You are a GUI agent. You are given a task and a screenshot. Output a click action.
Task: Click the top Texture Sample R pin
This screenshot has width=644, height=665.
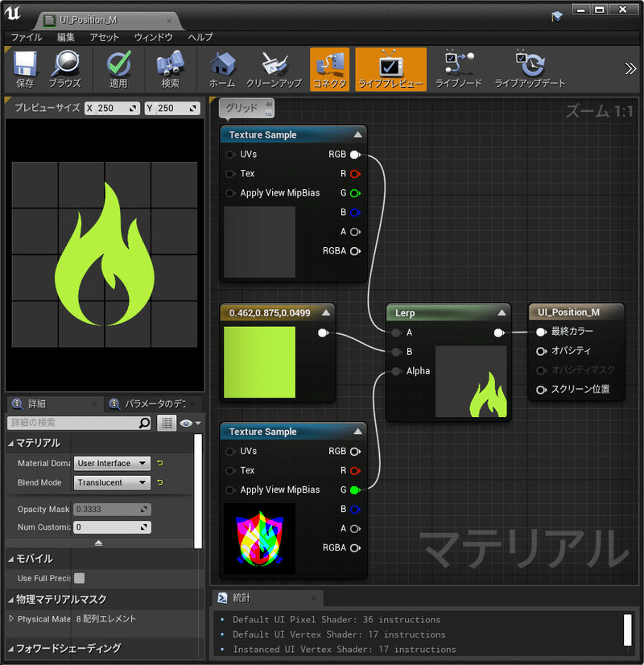point(355,174)
